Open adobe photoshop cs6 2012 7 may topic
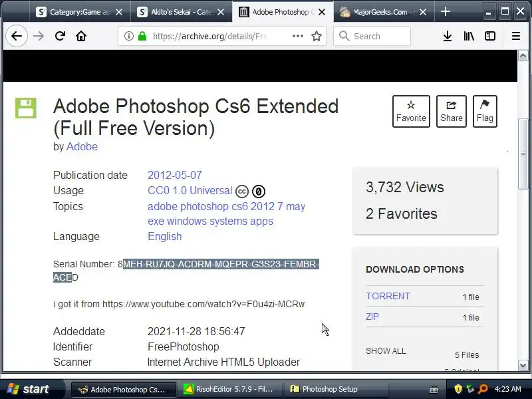The width and height of the screenshot is (532, 399). coord(226,206)
